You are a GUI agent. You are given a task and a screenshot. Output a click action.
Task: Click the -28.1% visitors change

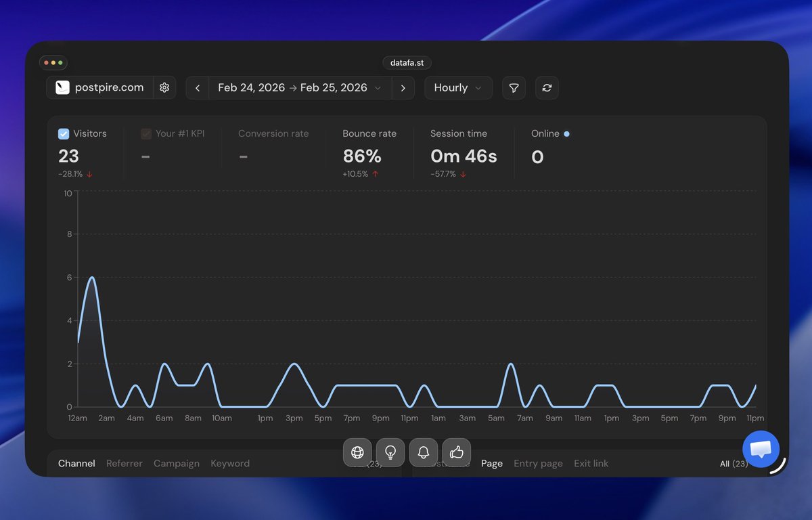75,174
